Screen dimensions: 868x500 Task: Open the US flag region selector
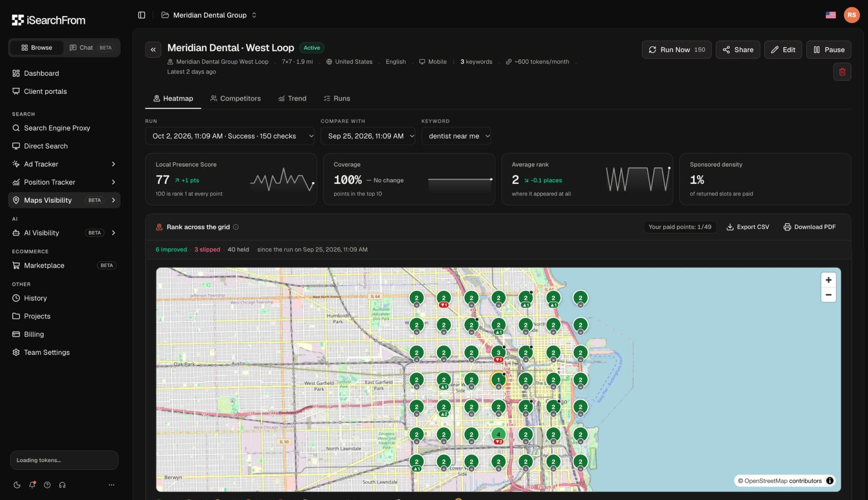click(x=830, y=15)
